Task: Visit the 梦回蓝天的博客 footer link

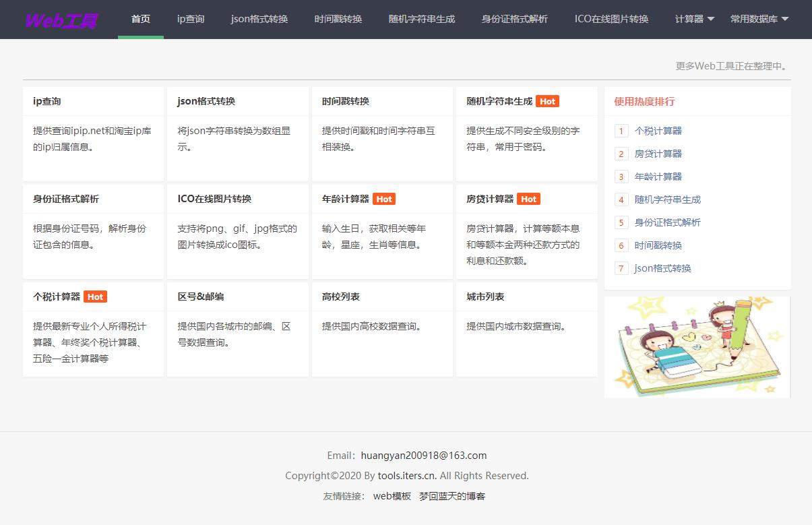Action: 452,496
